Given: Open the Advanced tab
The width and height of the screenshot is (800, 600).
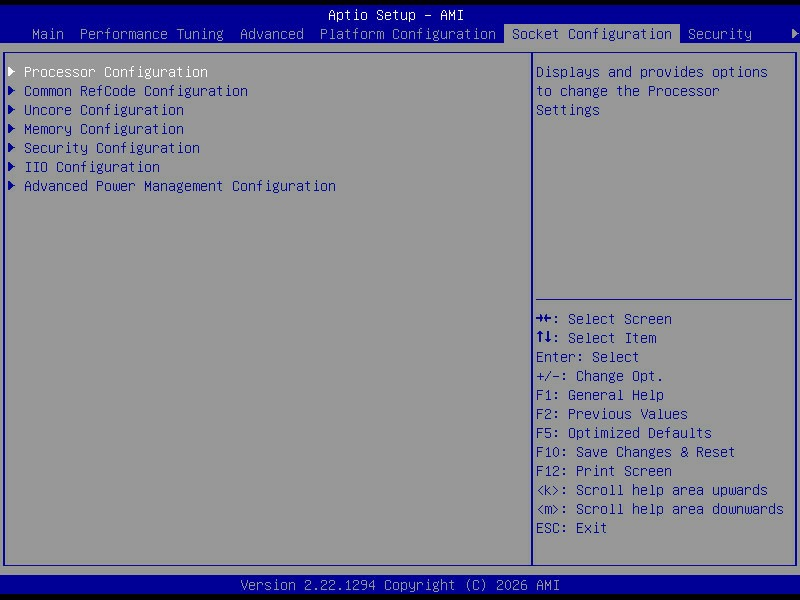Looking at the screenshot, I should pos(271,34).
